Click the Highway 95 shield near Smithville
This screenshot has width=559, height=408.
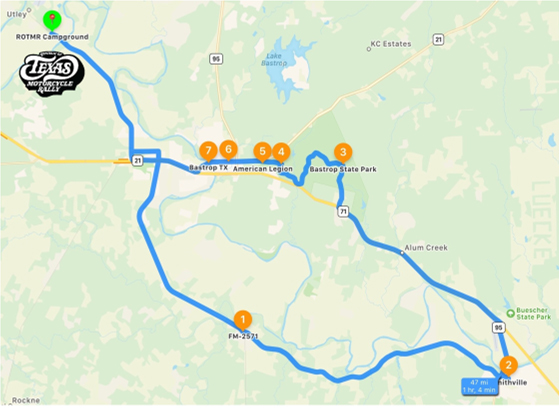click(x=498, y=327)
